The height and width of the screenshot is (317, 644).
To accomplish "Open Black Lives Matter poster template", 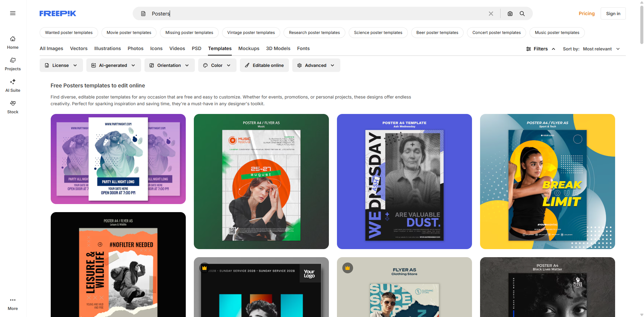I will 548,287.
